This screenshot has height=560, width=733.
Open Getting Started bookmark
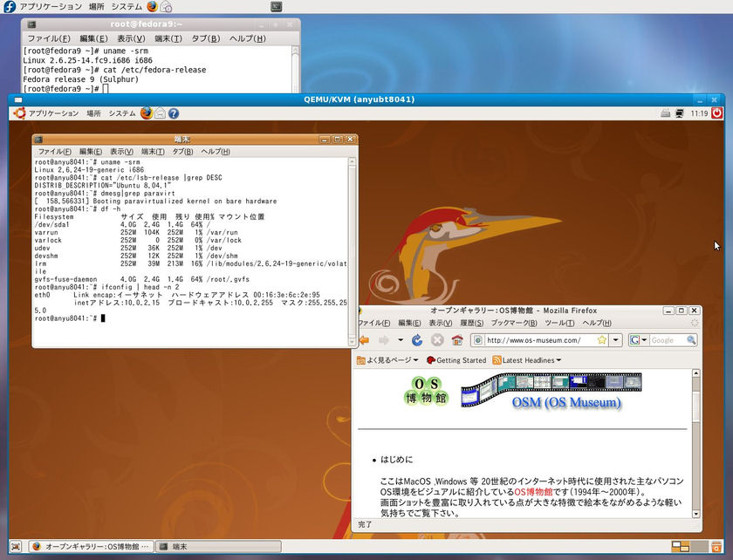pyautogui.click(x=456, y=360)
